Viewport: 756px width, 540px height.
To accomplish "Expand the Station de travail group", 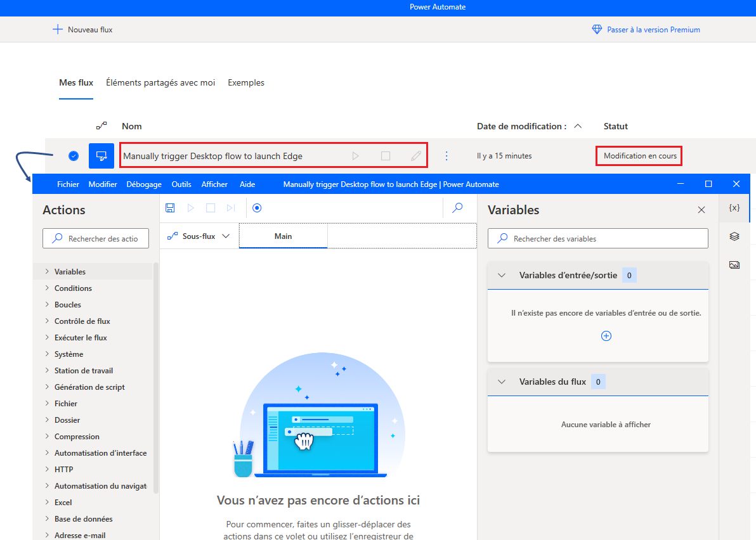I will (47, 370).
